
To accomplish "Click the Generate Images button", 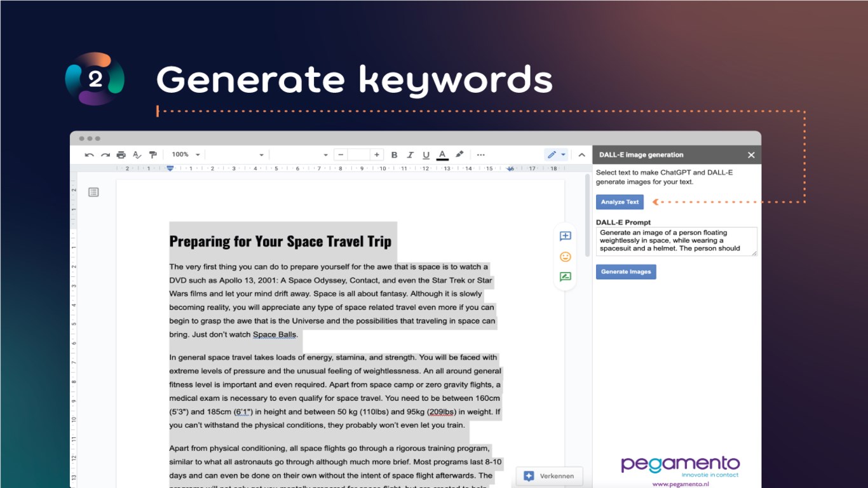I will [626, 272].
